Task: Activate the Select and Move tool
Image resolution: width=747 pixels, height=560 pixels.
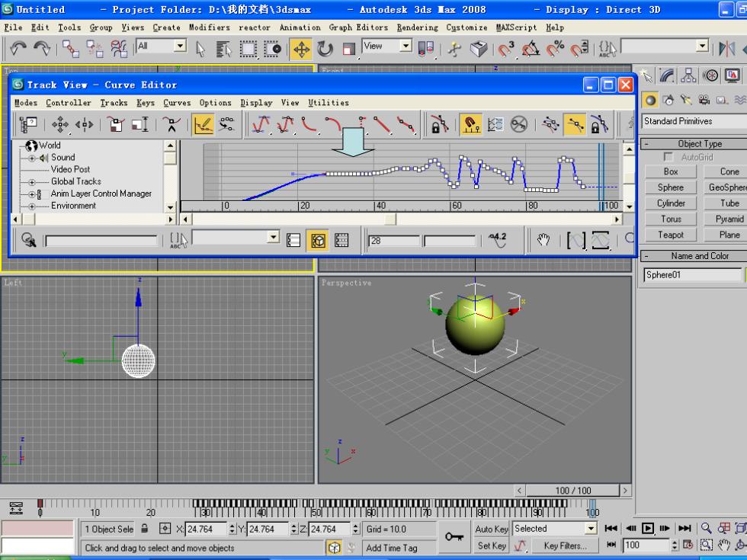Action: [x=301, y=49]
